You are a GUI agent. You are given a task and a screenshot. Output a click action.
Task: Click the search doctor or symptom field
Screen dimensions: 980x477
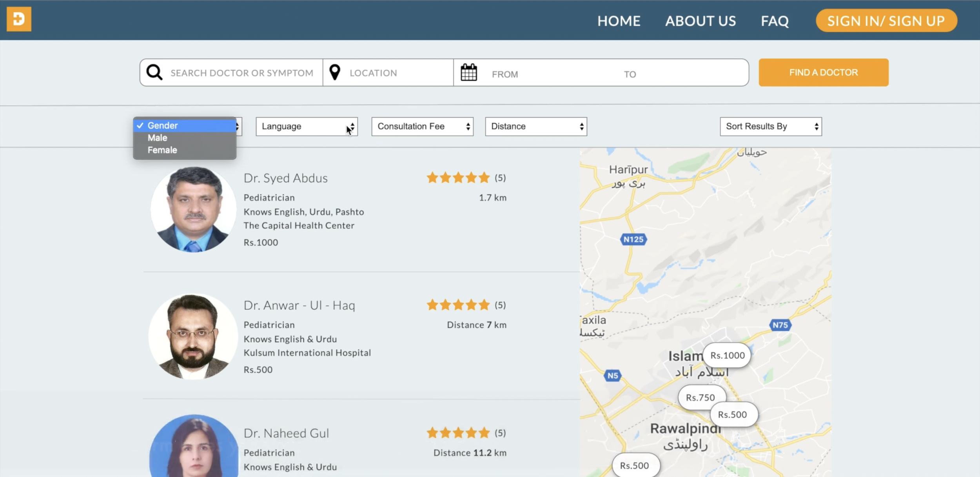tap(241, 73)
